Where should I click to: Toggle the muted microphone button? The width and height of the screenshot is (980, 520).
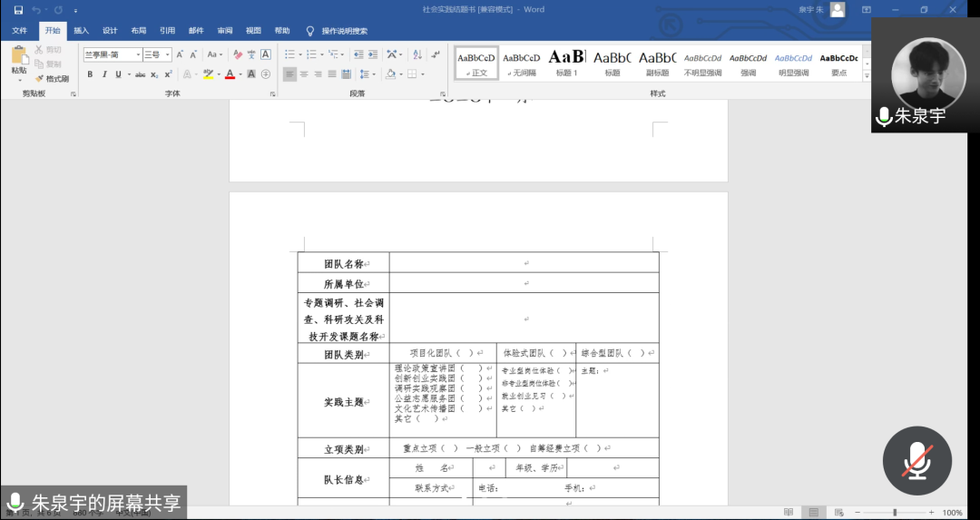click(916, 461)
